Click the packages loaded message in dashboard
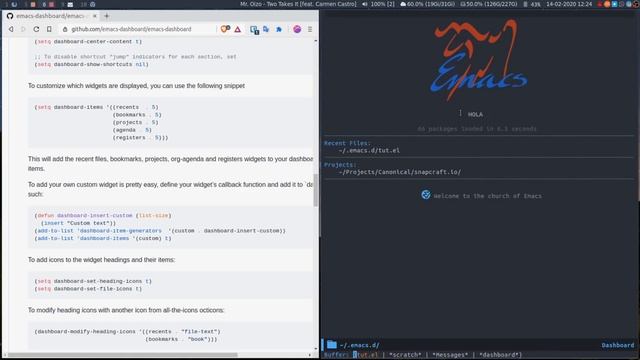The image size is (640, 360). [x=476, y=129]
